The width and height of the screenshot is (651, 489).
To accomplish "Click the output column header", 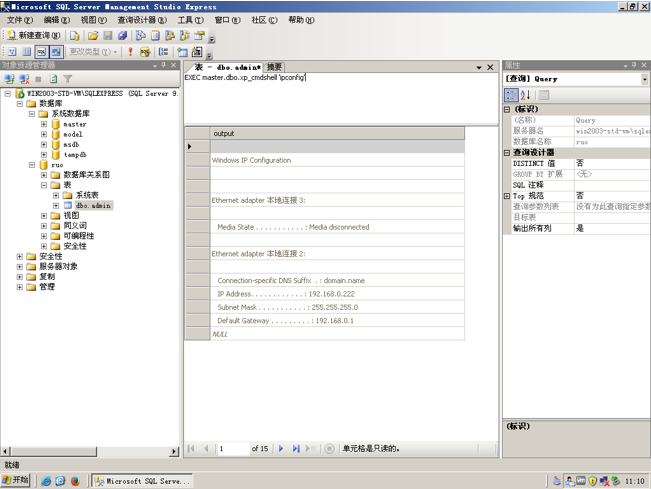I will [337, 134].
